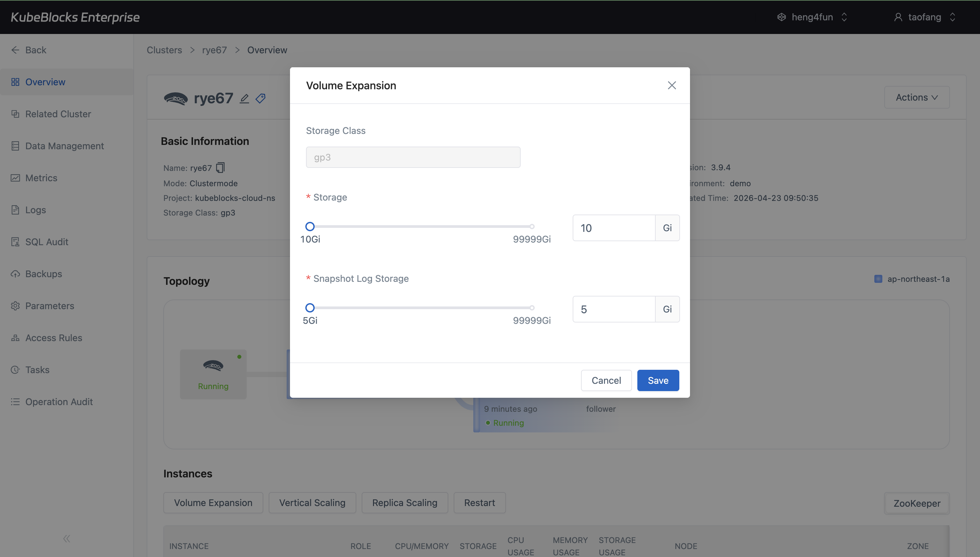Close the Volume Expansion dialog

pos(672,85)
